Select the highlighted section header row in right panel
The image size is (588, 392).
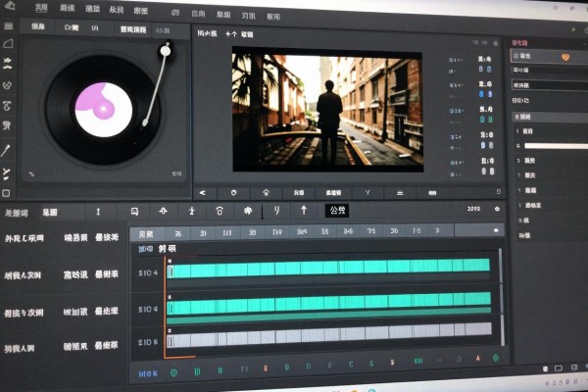click(550, 117)
